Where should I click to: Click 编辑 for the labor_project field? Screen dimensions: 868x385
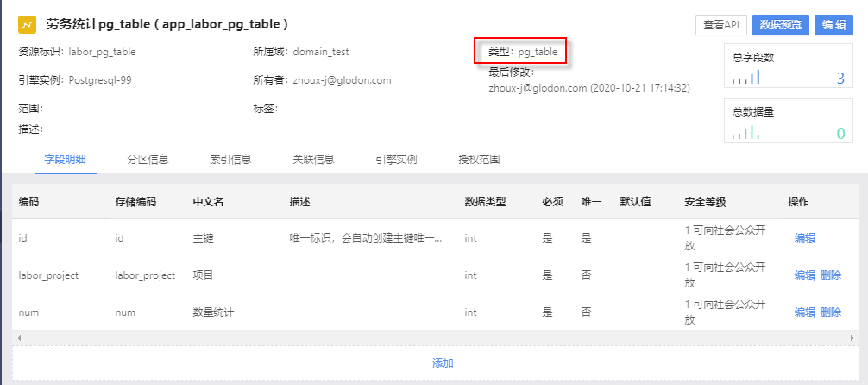pyautogui.click(x=804, y=275)
